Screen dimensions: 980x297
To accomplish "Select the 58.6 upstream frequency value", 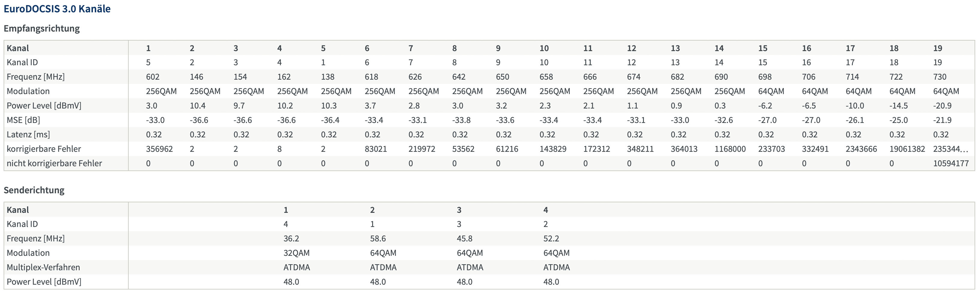I will click(378, 238).
